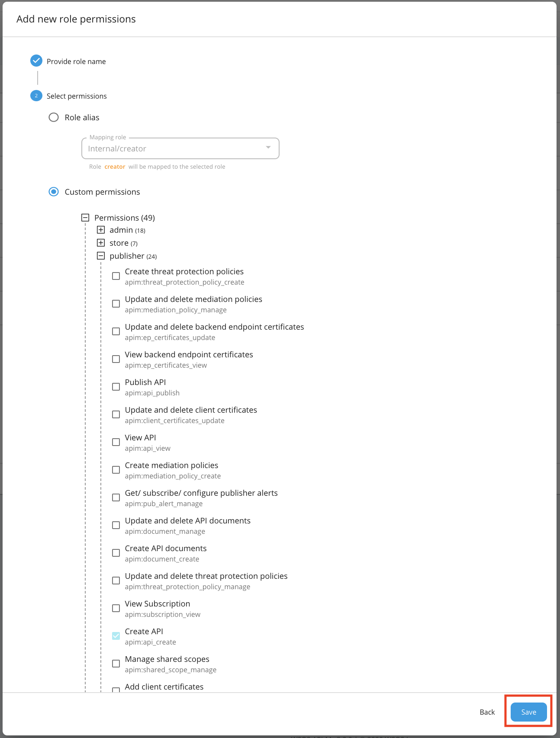Enable the Publish API permission

[x=116, y=386]
